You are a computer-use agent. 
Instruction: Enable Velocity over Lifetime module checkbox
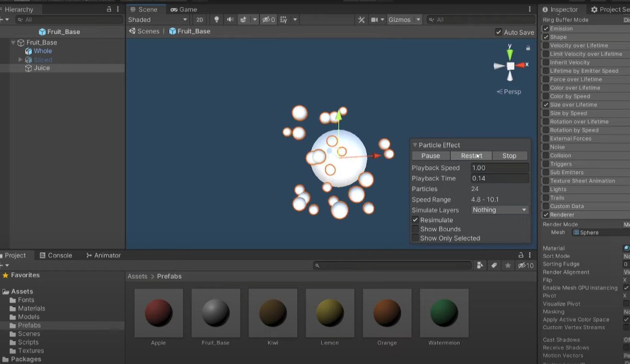click(x=546, y=45)
